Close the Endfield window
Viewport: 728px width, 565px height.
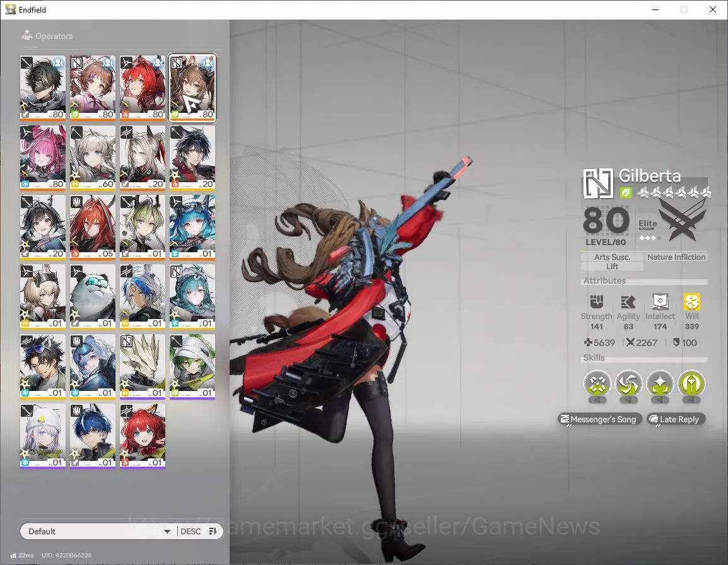click(713, 9)
